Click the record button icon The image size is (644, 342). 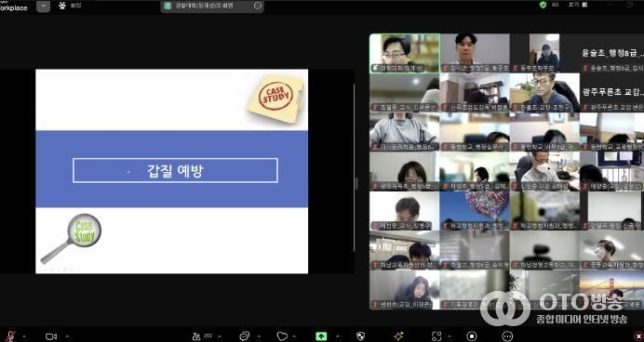pyautogui.click(x=472, y=336)
